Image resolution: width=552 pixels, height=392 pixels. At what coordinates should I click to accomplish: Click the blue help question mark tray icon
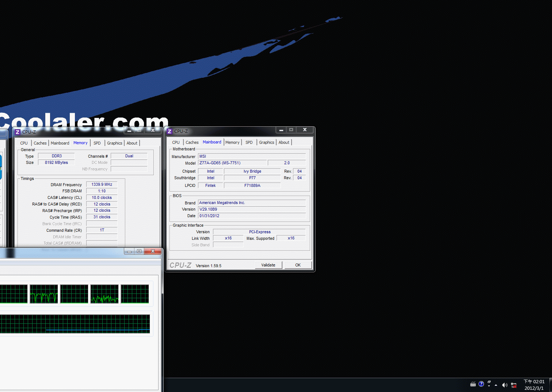coord(481,384)
